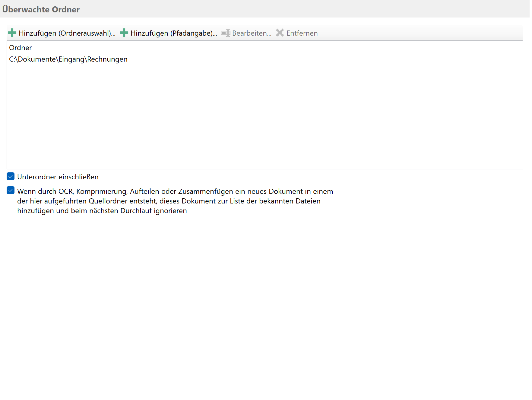This screenshot has height=400, width=532.
Task: Click the green plus icon for Pfadangabe
Action: coord(124,33)
